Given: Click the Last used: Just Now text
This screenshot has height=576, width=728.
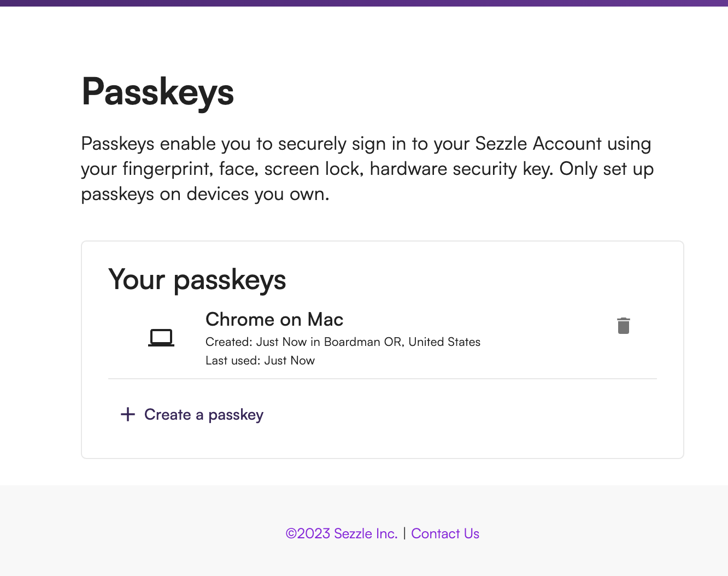Looking at the screenshot, I should pyautogui.click(x=260, y=361).
